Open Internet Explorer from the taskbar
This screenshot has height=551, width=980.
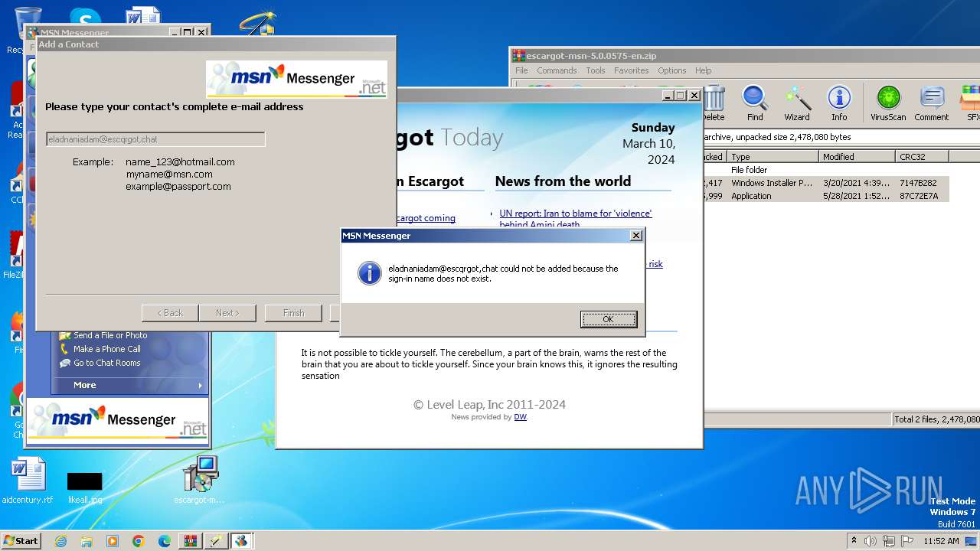[60, 541]
